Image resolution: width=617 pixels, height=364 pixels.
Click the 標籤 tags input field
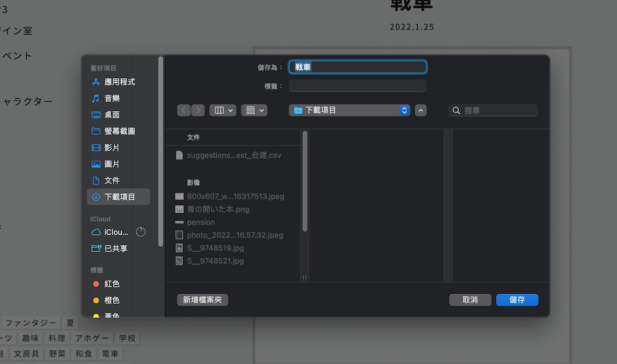click(358, 86)
